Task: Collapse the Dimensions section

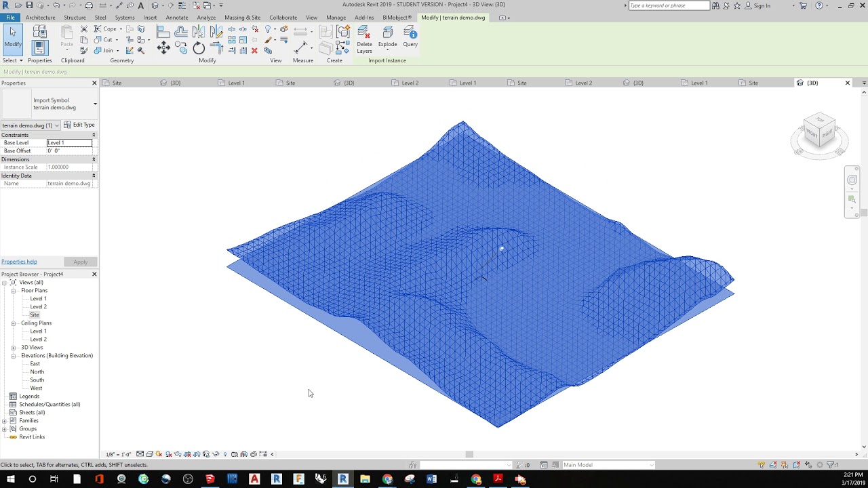Action: (x=94, y=159)
